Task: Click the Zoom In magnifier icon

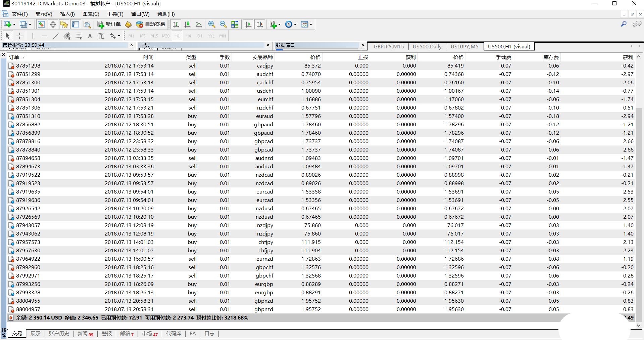Action: (211, 24)
